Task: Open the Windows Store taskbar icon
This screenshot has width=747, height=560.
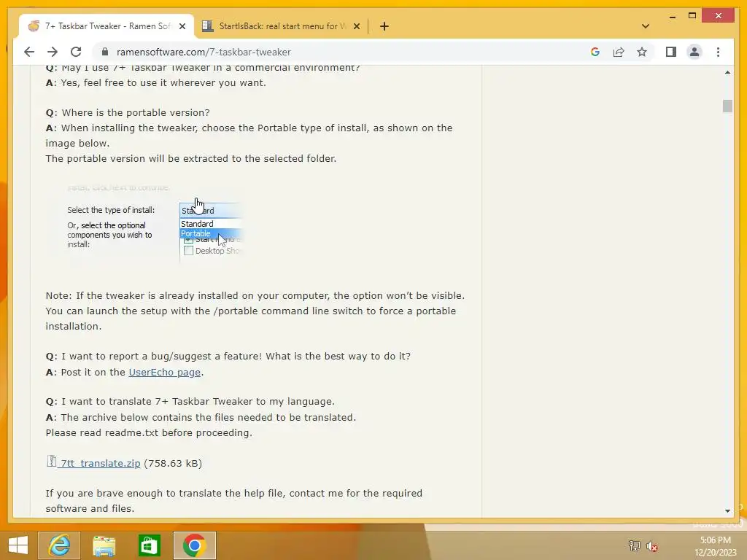Action: tap(149, 545)
